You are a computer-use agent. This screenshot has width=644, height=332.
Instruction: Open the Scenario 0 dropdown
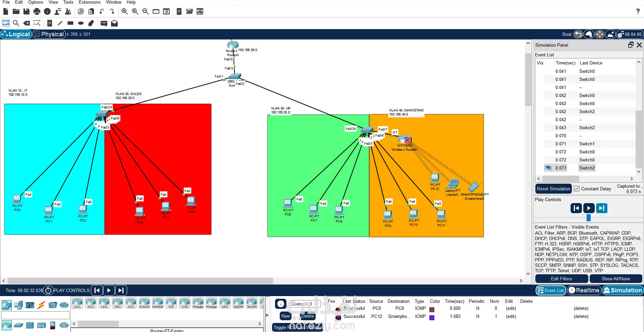tap(305, 304)
